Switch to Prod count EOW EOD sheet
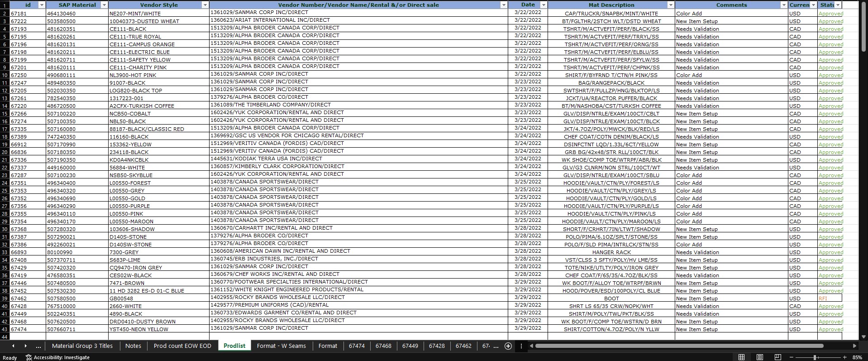 click(x=182, y=346)
